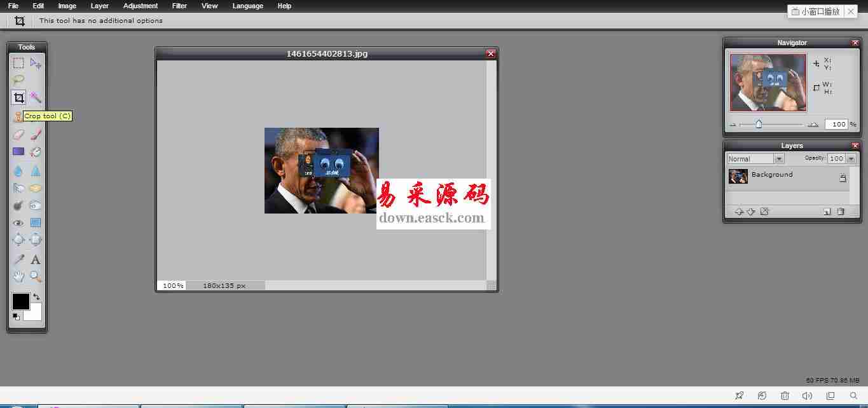Open the Edit menu
868x408 pixels.
click(38, 6)
